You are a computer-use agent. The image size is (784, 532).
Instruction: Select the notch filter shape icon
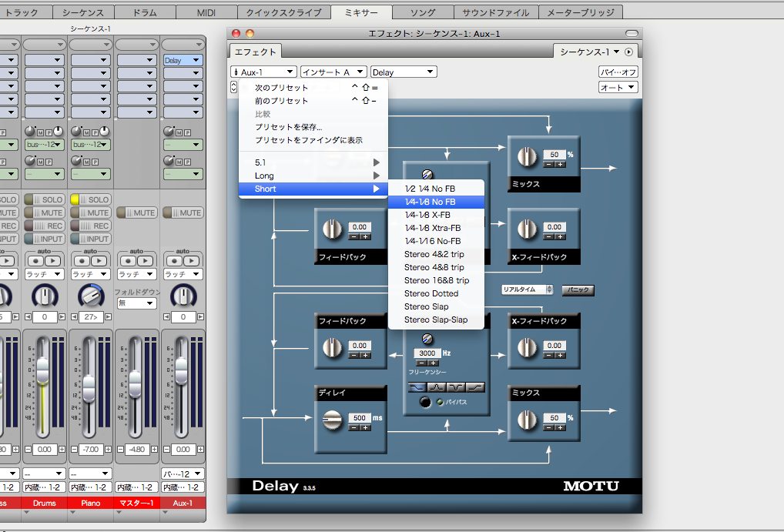click(456, 387)
